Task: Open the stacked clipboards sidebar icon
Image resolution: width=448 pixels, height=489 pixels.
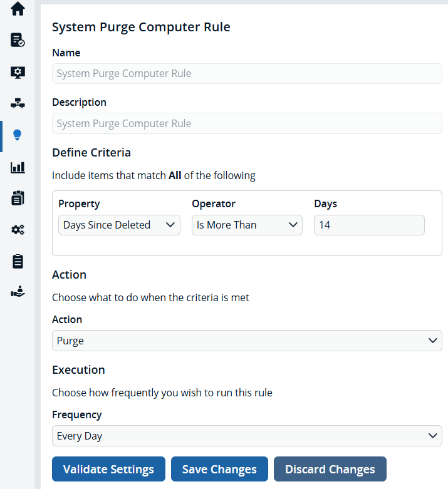Action: [x=18, y=198]
